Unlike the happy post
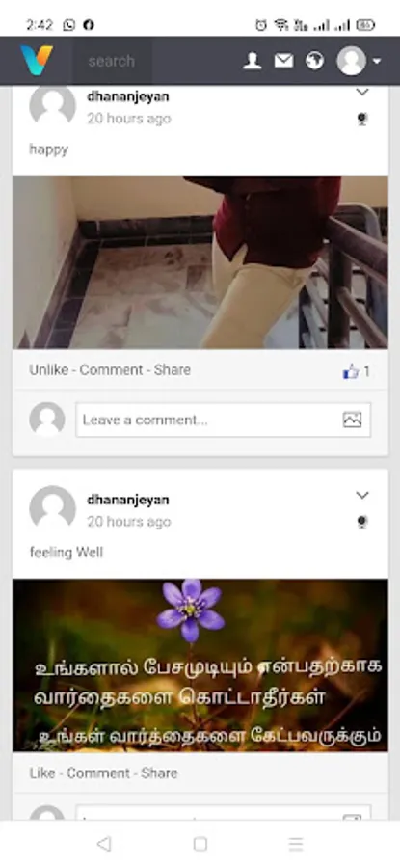The width and height of the screenshot is (400, 868). (49, 369)
